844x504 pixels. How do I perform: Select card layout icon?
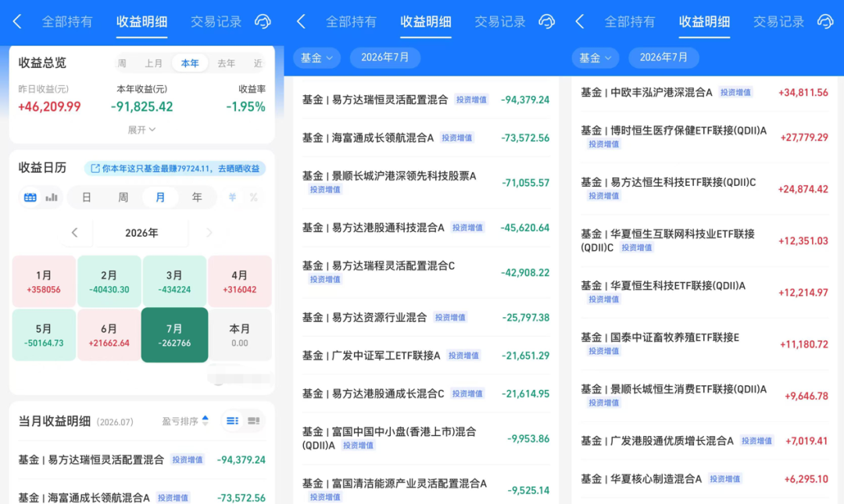(253, 420)
